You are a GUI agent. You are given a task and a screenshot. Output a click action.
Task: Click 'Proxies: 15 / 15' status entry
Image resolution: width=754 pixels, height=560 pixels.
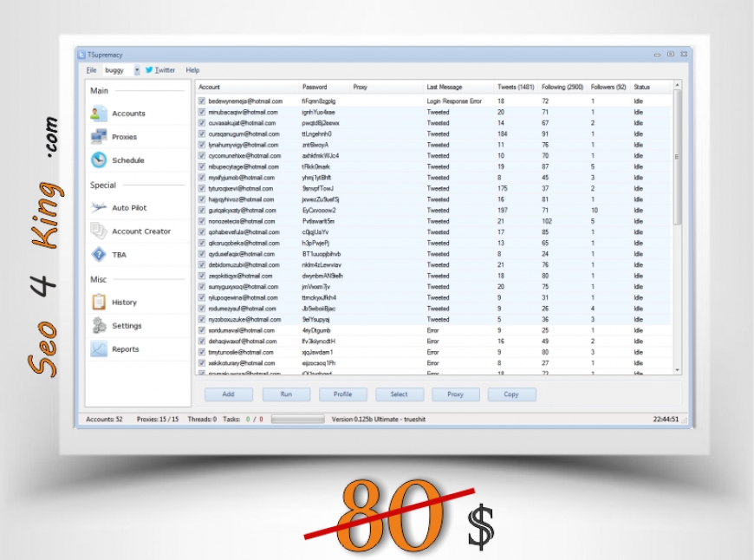[x=157, y=420]
